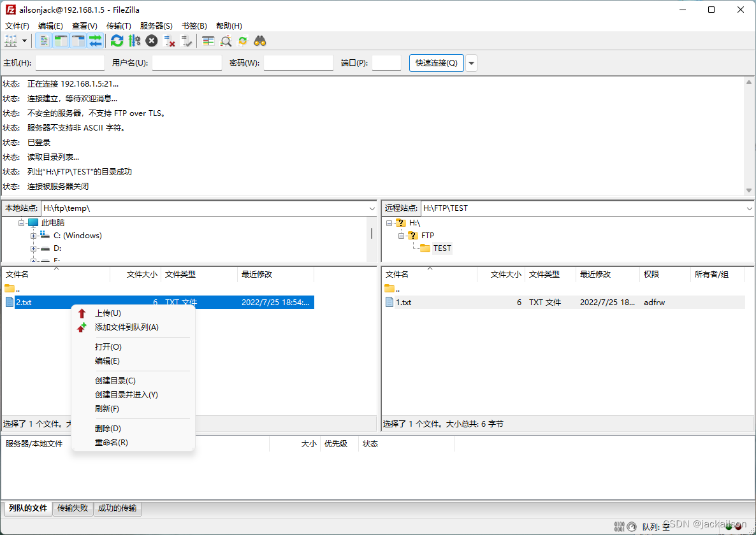Toggle the transfer queue panel display
The image size is (756, 535).
[x=96, y=41]
